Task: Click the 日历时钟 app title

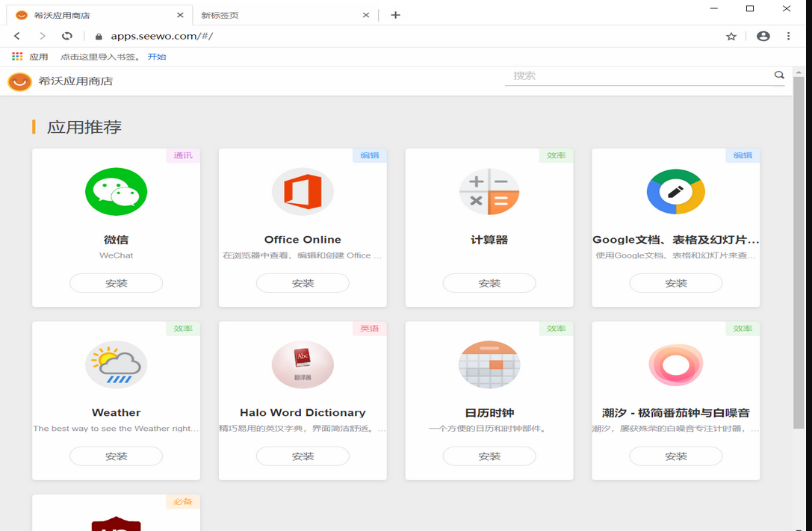Action: tap(489, 412)
